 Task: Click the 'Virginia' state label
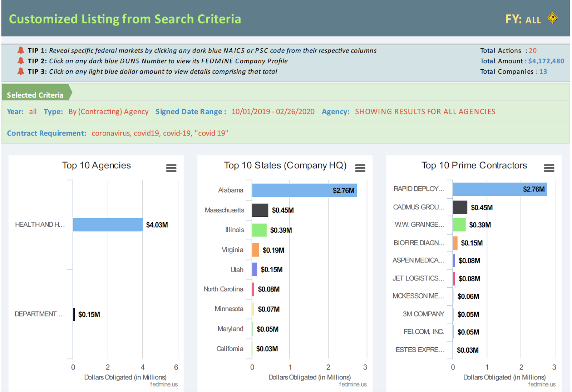[232, 250]
